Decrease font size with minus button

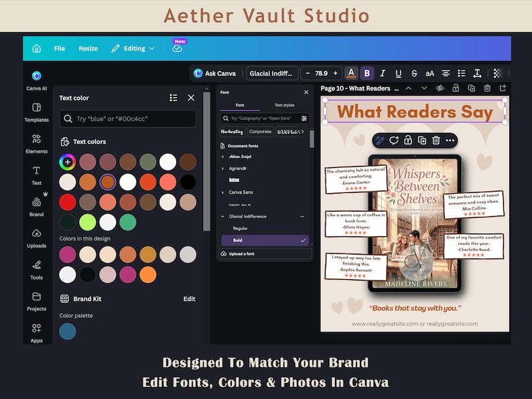308,73
